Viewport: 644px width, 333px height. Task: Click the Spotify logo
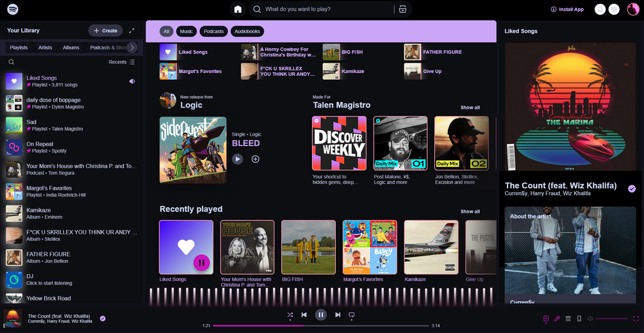pos(13,9)
